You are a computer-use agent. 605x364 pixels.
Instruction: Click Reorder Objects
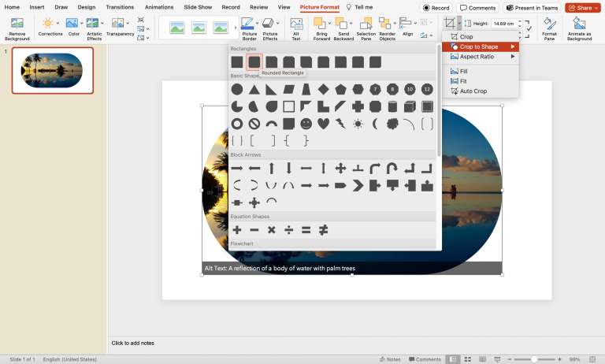click(x=384, y=24)
